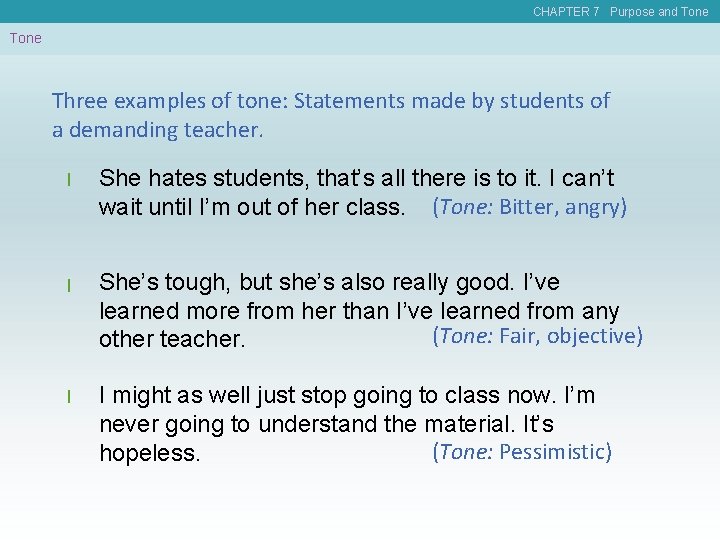Click the third bullet marker beside 'I might as well'

(68, 398)
